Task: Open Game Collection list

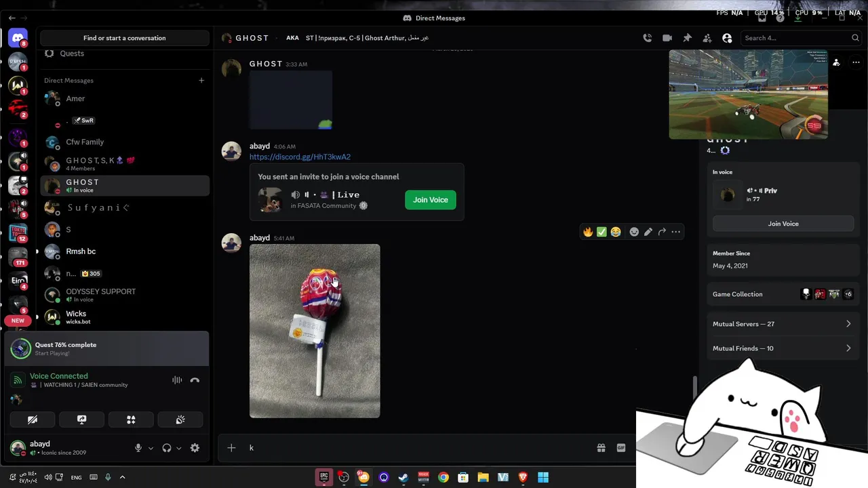Action: [x=783, y=294]
